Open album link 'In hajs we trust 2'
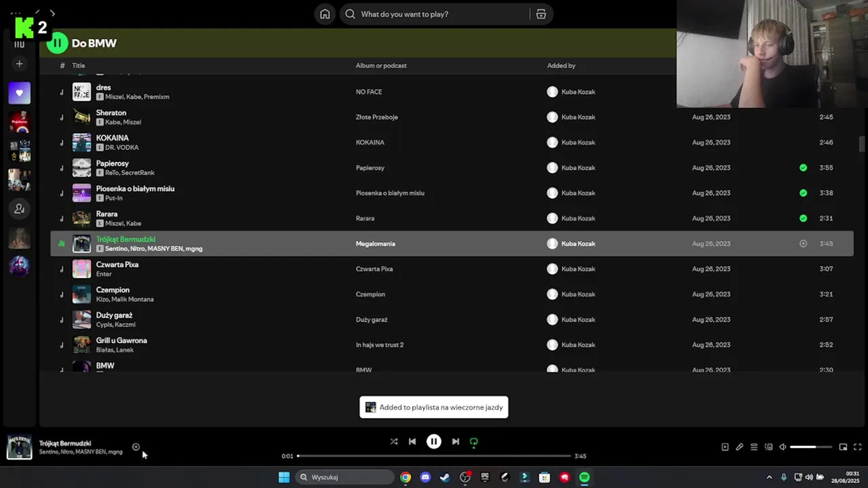Viewport: 868px width, 488px height. click(379, 345)
